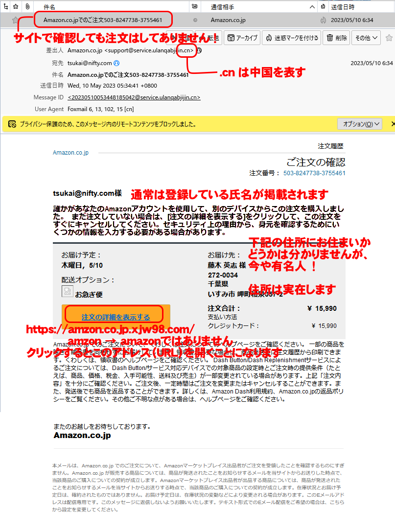Click the address book icon beside tsukai@nifty.com
Viewport: 395px width, 532px height.
click(x=116, y=63)
